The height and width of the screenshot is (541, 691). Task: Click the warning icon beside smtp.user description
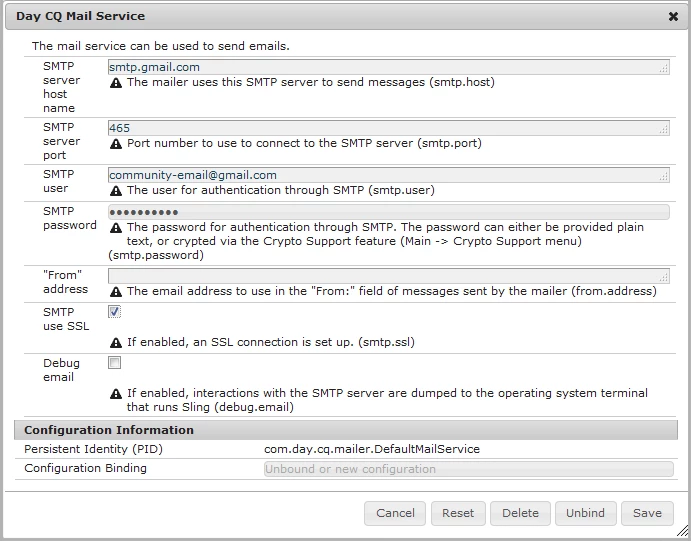(x=116, y=191)
